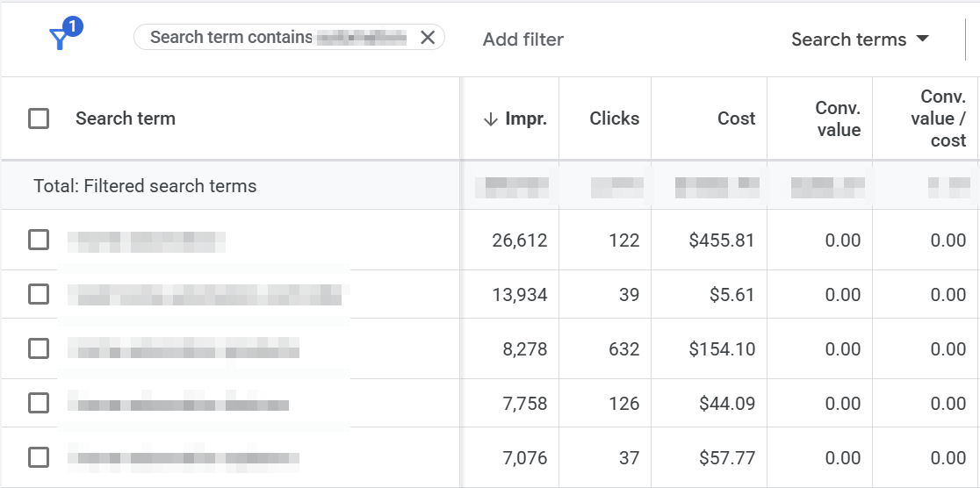Click the 122 clicks cell
This screenshot has height=488, width=980.
click(x=624, y=240)
